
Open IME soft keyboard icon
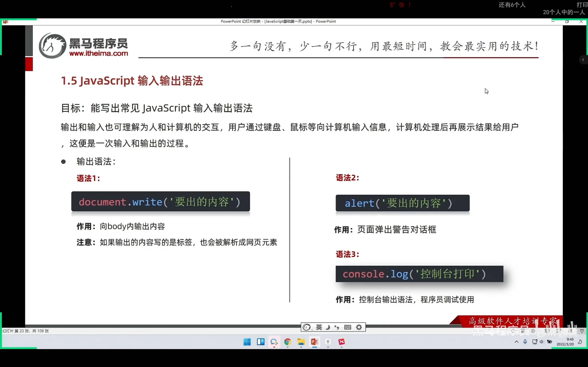[348, 327]
